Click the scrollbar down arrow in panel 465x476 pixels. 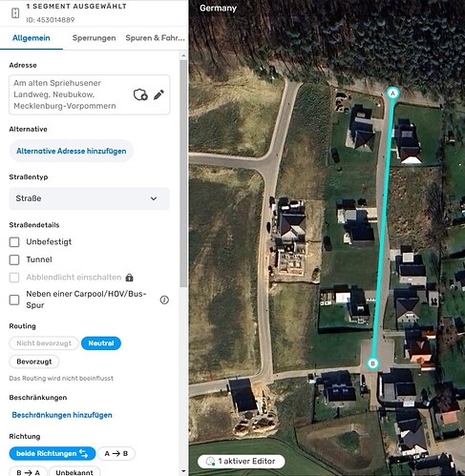coord(183,471)
